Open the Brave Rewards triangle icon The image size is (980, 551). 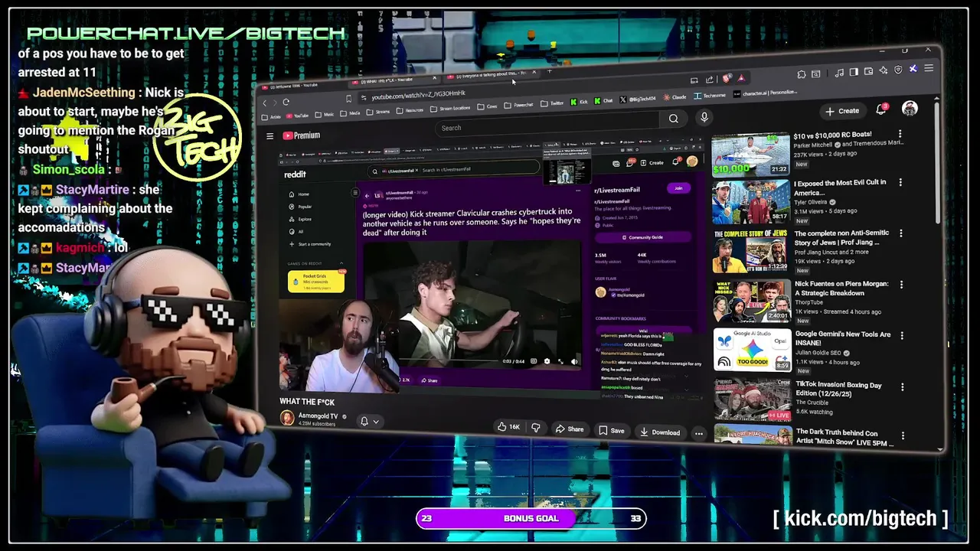click(741, 78)
